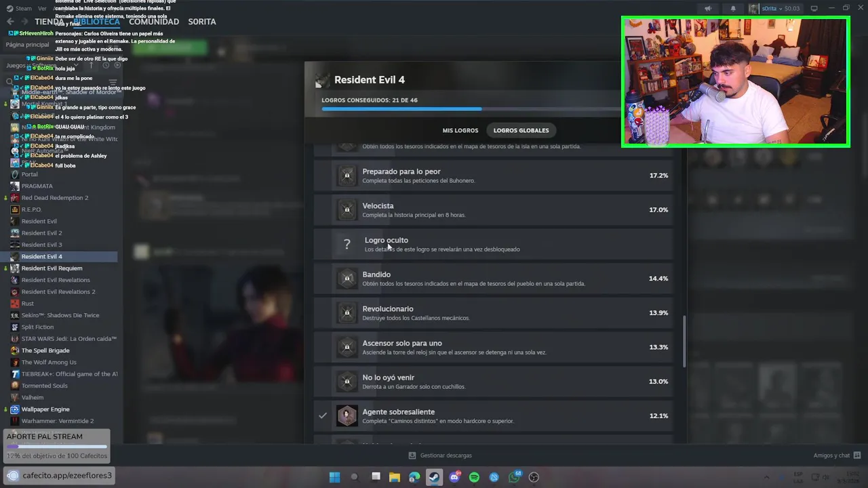Click the Aporte pal stream goal bar

(57, 447)
